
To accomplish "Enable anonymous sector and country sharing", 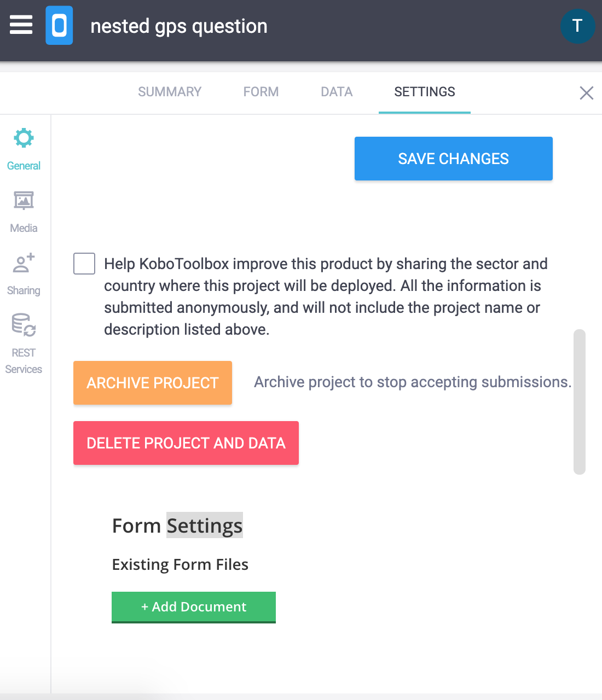I will click(84, 264).
